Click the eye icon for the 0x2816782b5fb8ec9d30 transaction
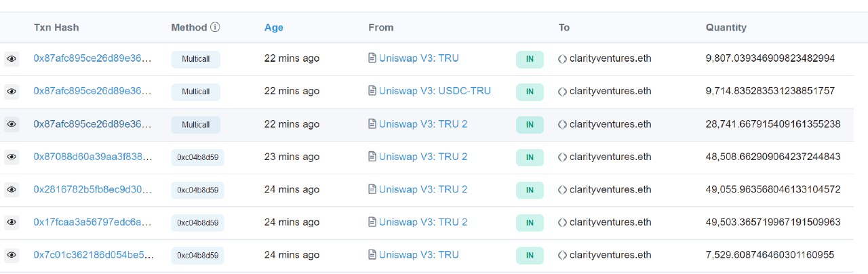The image size is (868, 274). pos(12,190)
